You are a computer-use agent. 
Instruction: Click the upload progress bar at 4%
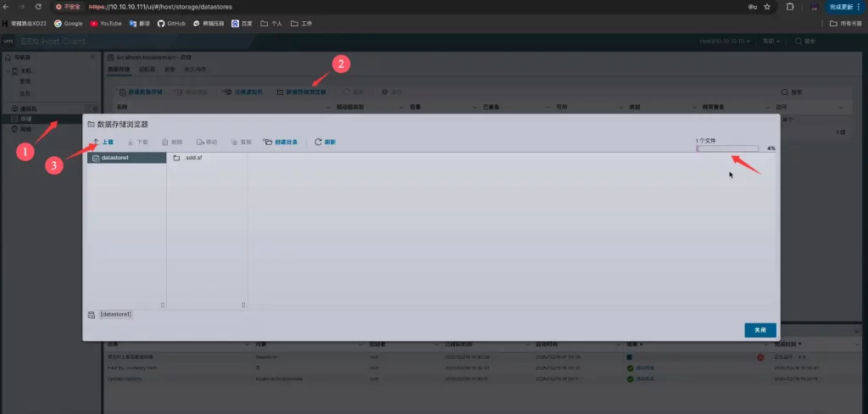[727, 148]
